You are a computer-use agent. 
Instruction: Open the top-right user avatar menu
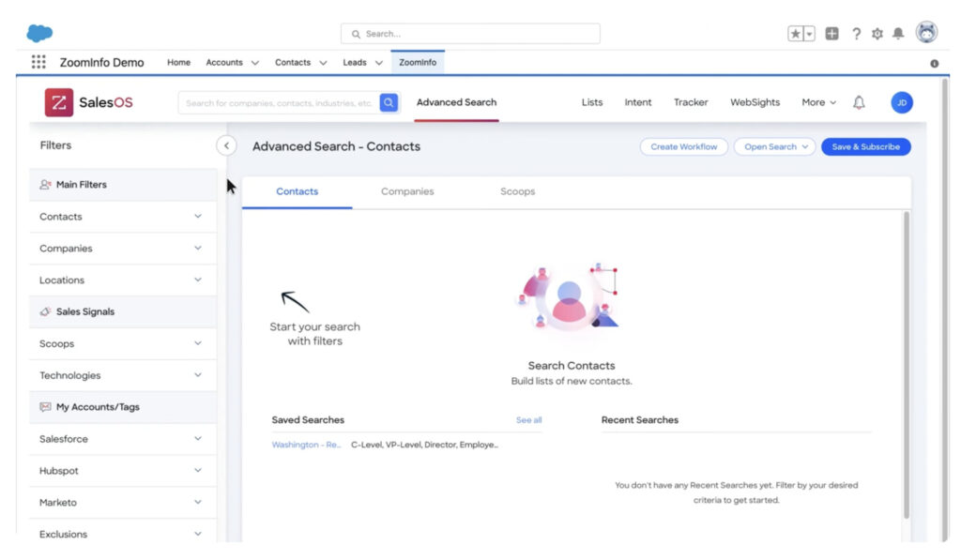click(925, 31)
